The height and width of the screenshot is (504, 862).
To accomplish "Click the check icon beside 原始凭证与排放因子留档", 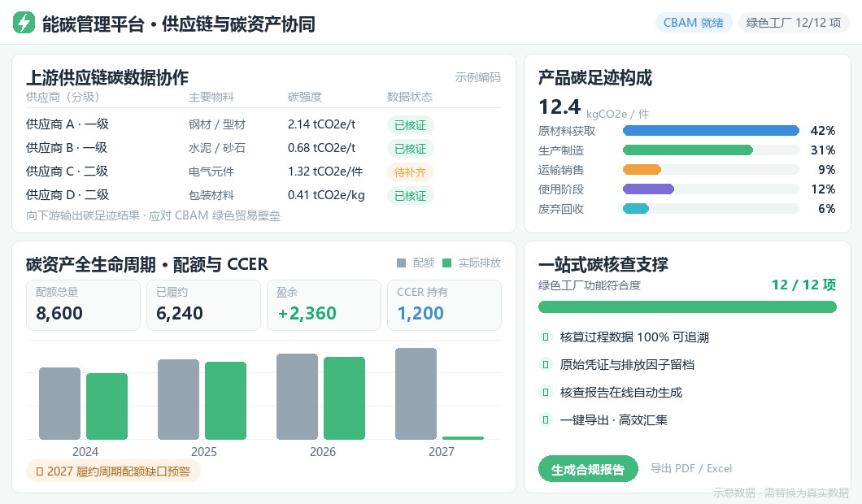I will 546,364.
